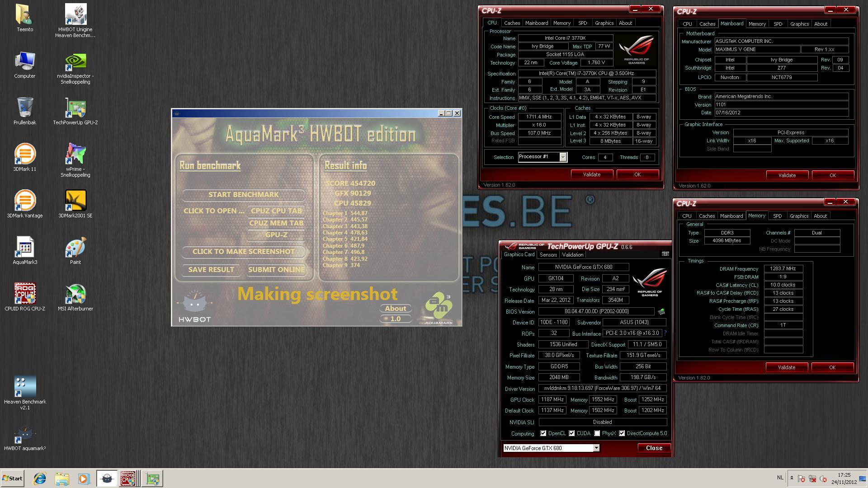Open About tab in Memory CPU-Z window
Viewport: 868px width, 488px height.
click(820, 216)
